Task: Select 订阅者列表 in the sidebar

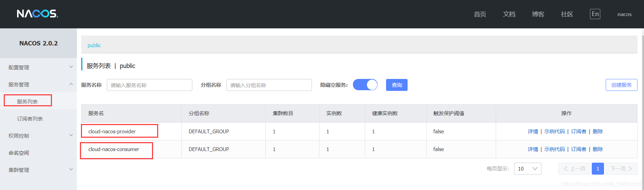Action: 30,119
